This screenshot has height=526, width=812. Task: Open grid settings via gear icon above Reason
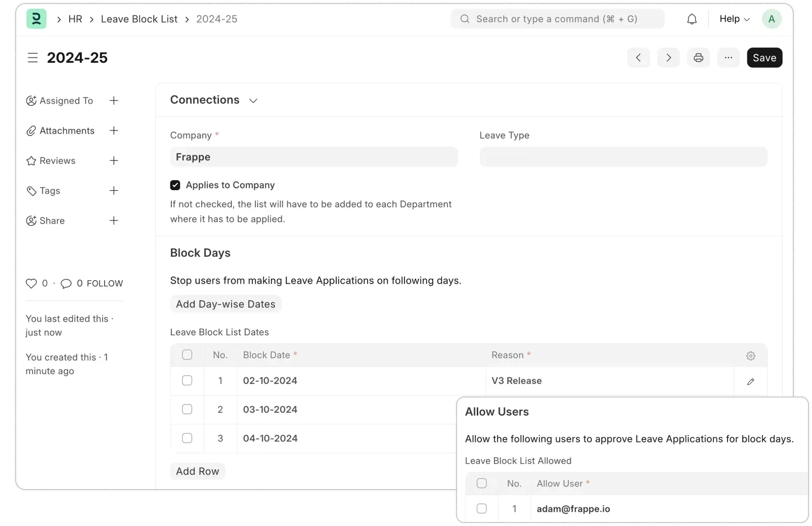[750, 356]
